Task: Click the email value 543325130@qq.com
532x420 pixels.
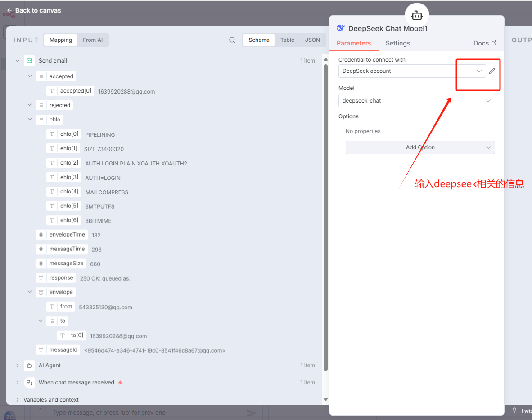Action: pyautogui.click(x=105, y=307)
